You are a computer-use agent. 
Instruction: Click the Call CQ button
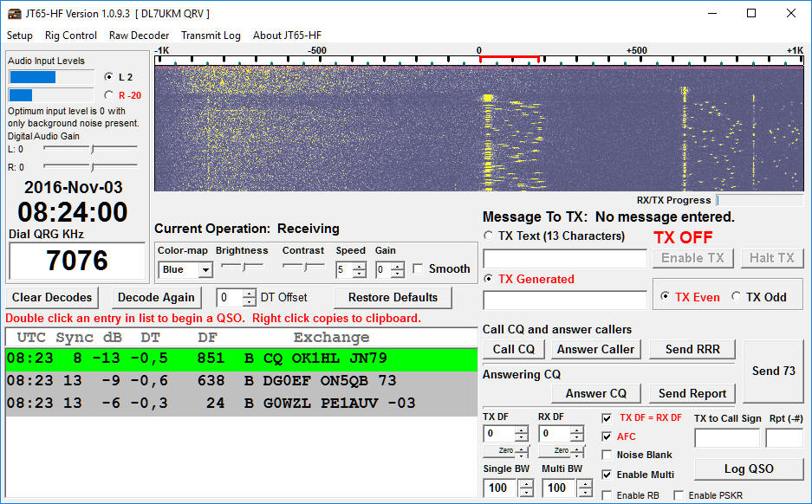click(513, 349)
